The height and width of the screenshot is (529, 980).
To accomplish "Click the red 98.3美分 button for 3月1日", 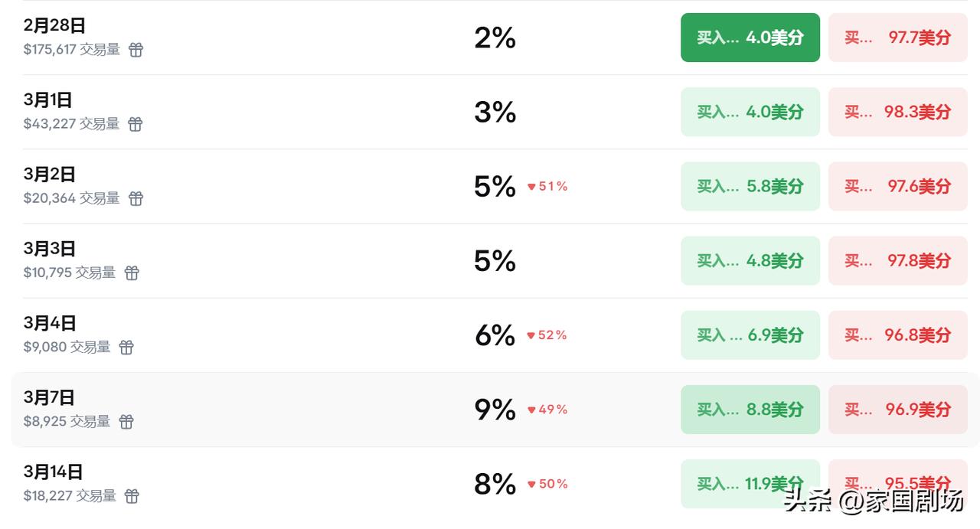I will point(897,112).
